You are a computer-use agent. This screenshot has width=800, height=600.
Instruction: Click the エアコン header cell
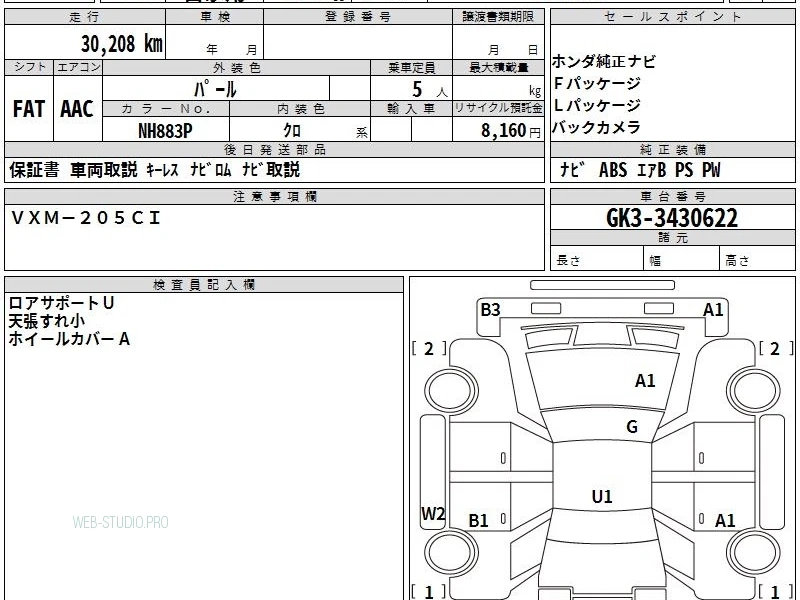pyautogui.click(x=78, y=67)
